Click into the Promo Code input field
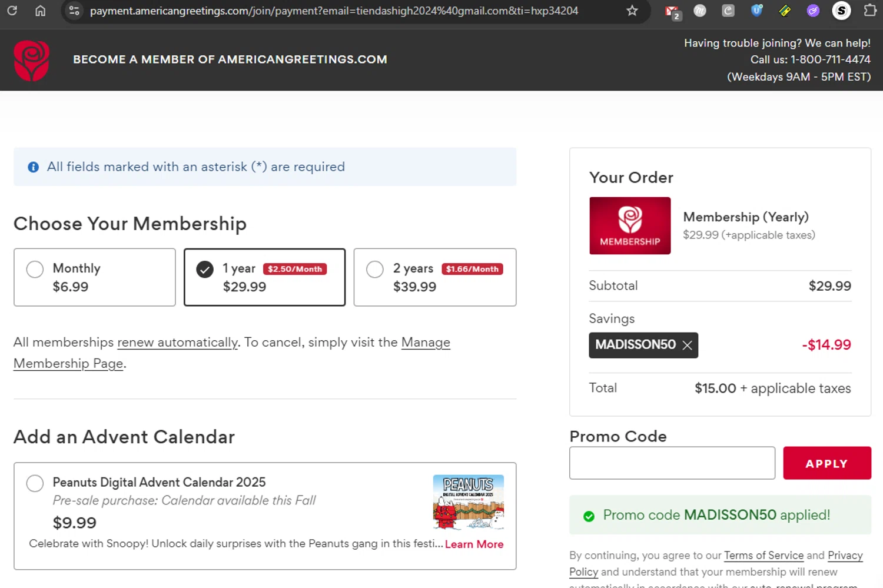Screen dimensions: 883x588 click(x=672, y=463)
